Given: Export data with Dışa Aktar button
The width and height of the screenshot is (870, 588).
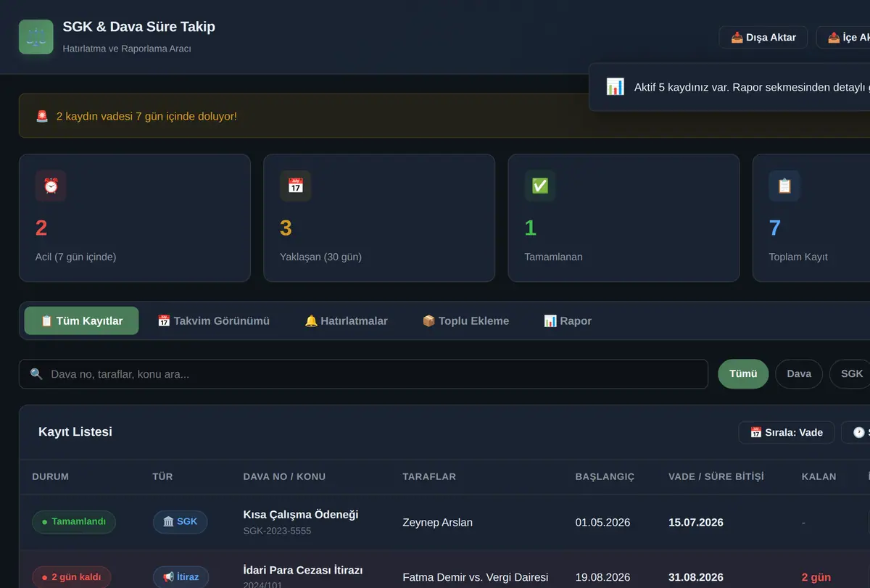Looking at the screenshot, I should [763, 38].
